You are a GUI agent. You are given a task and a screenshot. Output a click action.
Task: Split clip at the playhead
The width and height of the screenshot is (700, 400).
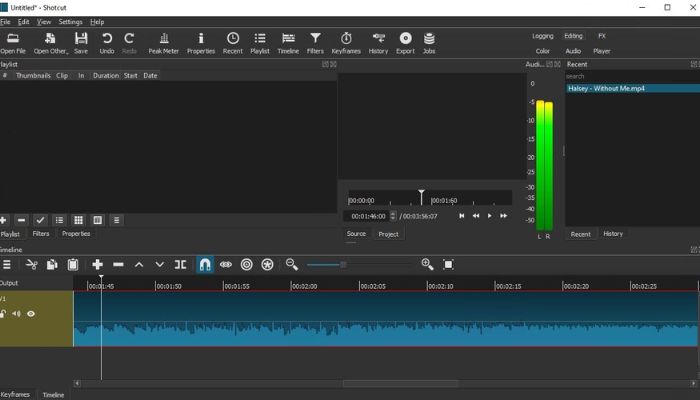[180, 265]
